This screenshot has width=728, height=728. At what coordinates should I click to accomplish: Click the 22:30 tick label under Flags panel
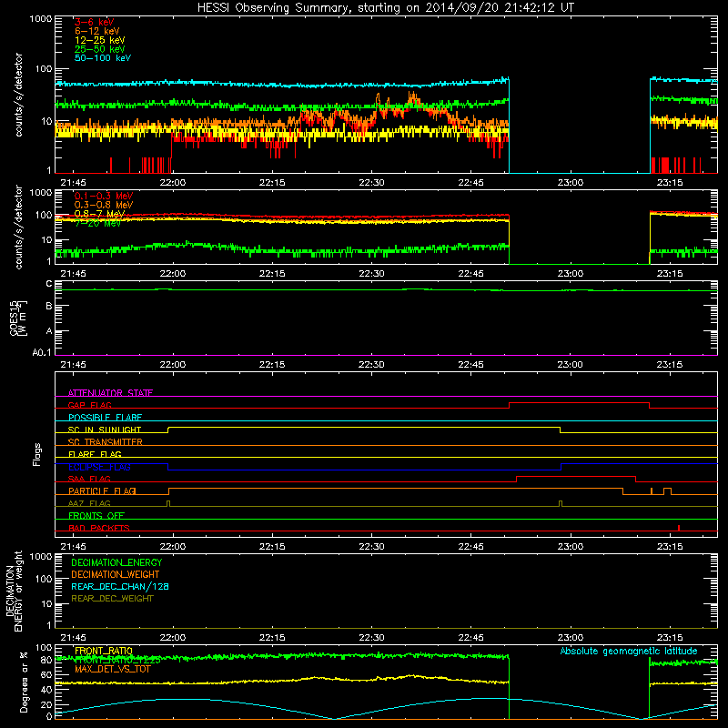pyautogui.click(x=371, y=547)
